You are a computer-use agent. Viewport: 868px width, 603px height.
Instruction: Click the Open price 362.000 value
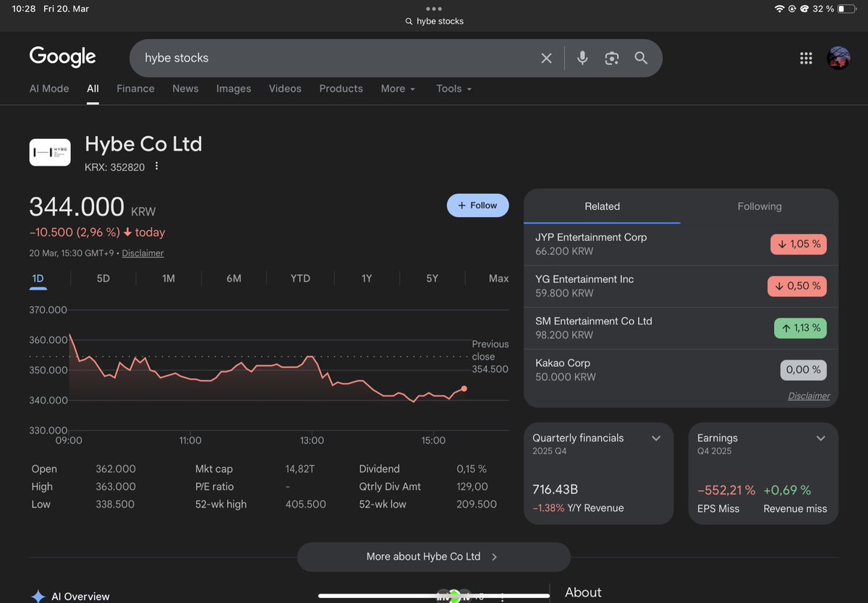pos(116,469)
